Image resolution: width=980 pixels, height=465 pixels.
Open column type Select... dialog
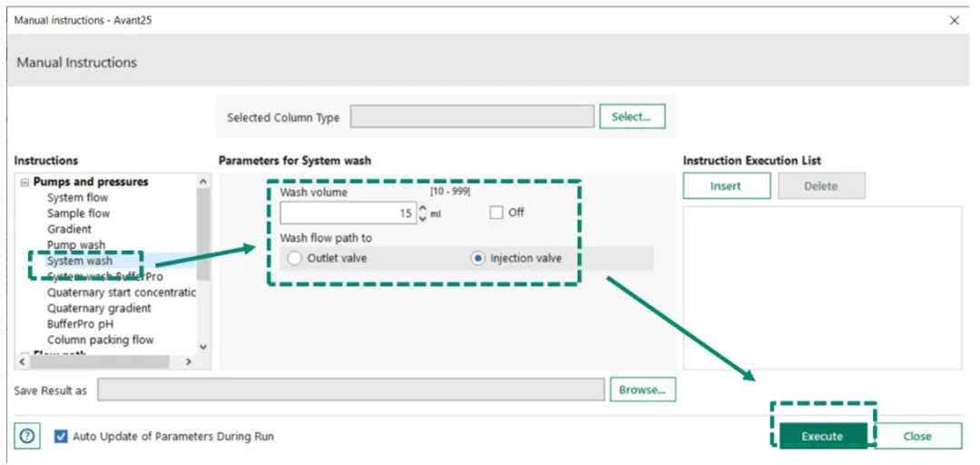click(x=632, y=116)
